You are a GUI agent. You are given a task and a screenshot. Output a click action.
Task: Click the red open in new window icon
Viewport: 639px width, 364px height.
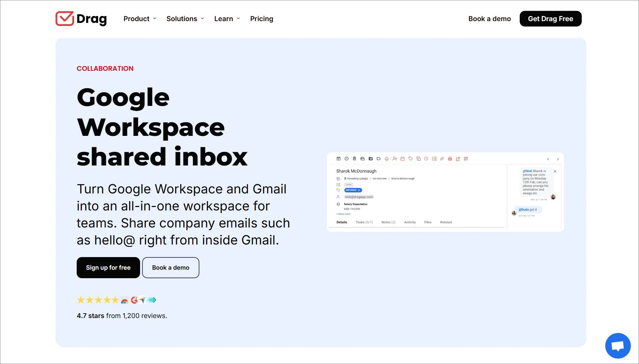click(x=458, y=159)
